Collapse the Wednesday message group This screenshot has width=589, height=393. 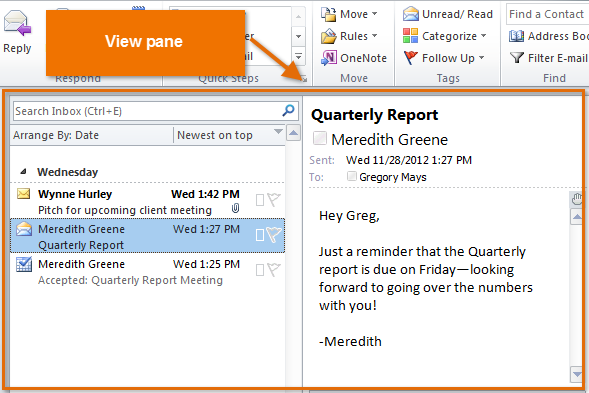tap(23, 172)
